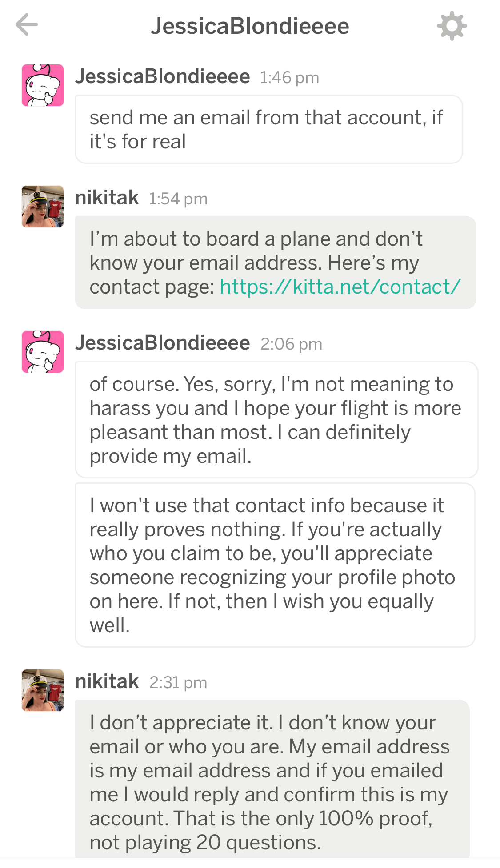Tap nikitak's avatar at 2:31 pm
The image size is (500, 868).
(43, 690)
